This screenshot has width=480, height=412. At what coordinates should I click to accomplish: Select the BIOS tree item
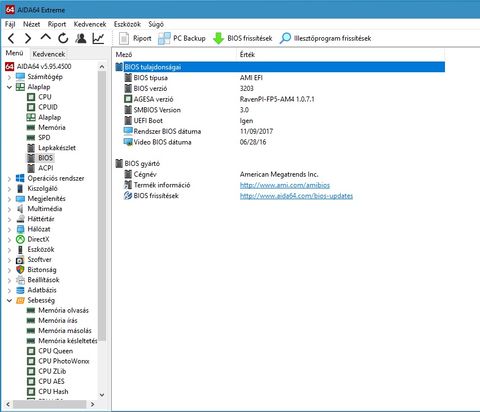coord(40,158)
